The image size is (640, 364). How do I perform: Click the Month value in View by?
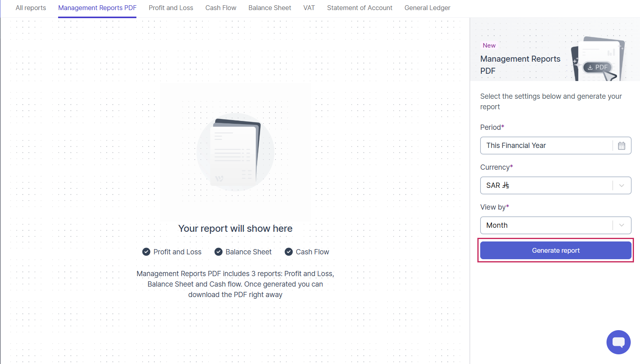497,225
